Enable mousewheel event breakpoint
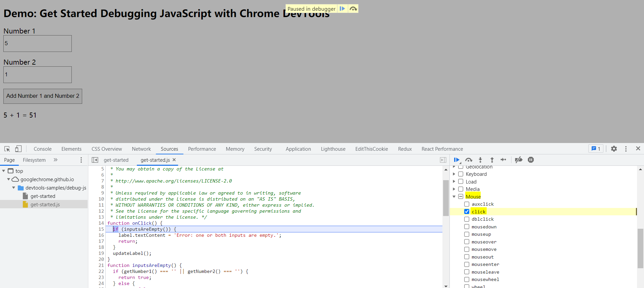This screenshot has height=288, width=644. click(467, 279)
